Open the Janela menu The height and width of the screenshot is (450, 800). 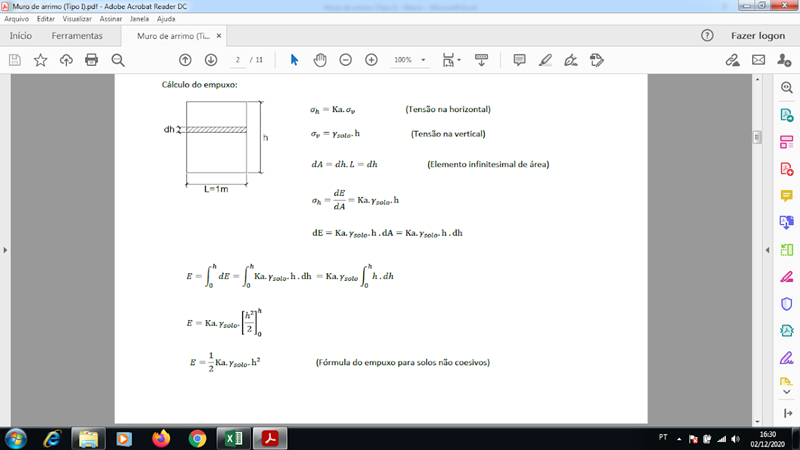coord(139,19)
